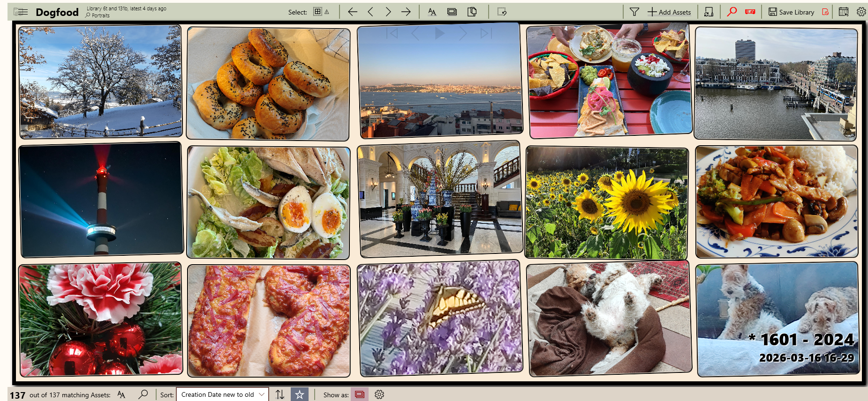Toggle the star favorites filter
The height and width of the screenshot is (401, 868).
point(300,394)
